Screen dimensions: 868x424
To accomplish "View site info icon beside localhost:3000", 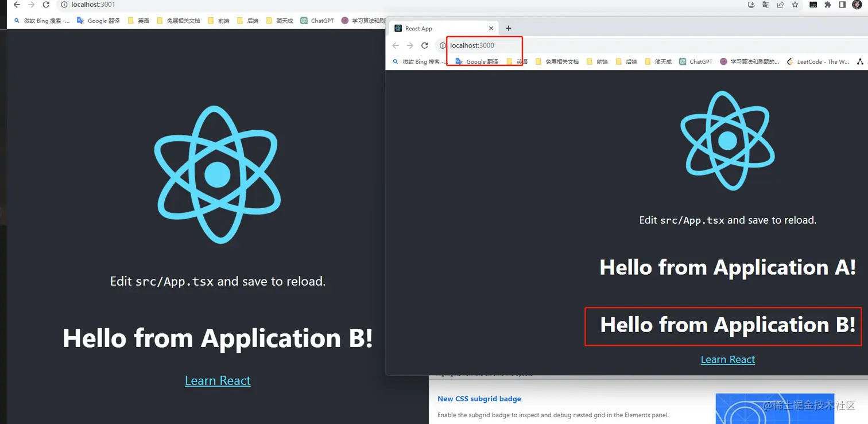I will tap(443, 45).
